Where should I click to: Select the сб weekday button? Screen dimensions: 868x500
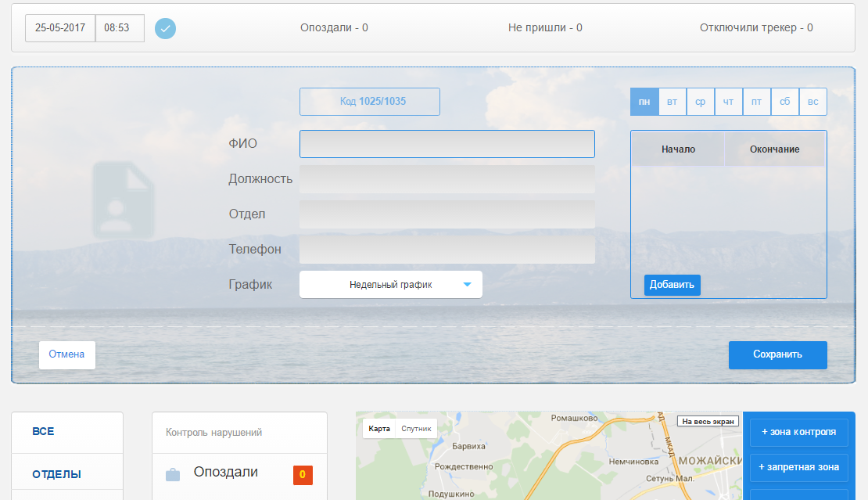tap(784, 102)
